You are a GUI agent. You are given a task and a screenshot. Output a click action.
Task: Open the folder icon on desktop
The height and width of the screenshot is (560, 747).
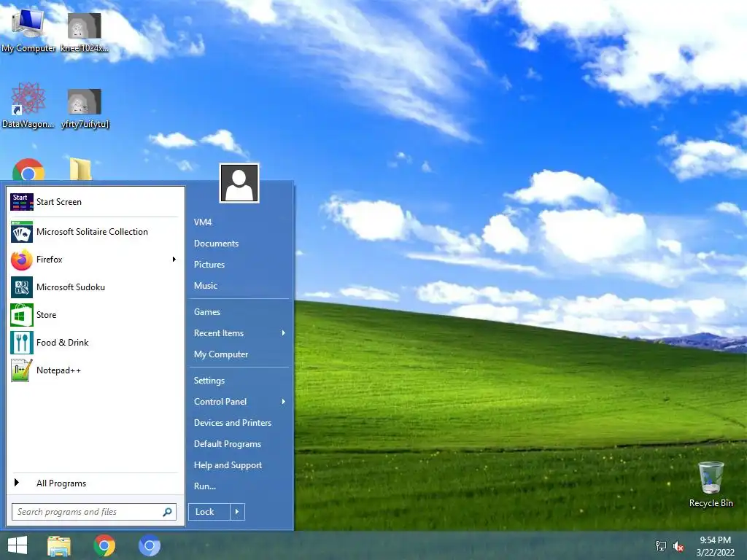(x=80, y=169)
